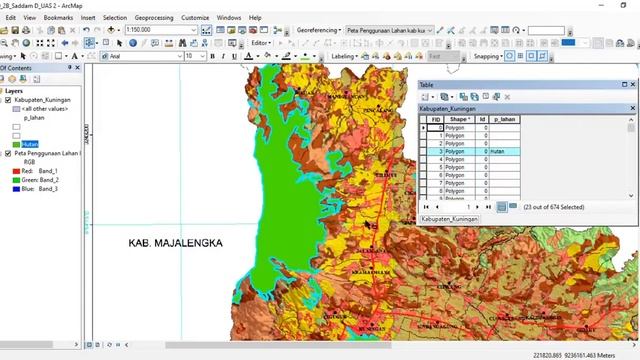Click the Bold text icon
Screen dimensions: 640x360
(212, 56)
